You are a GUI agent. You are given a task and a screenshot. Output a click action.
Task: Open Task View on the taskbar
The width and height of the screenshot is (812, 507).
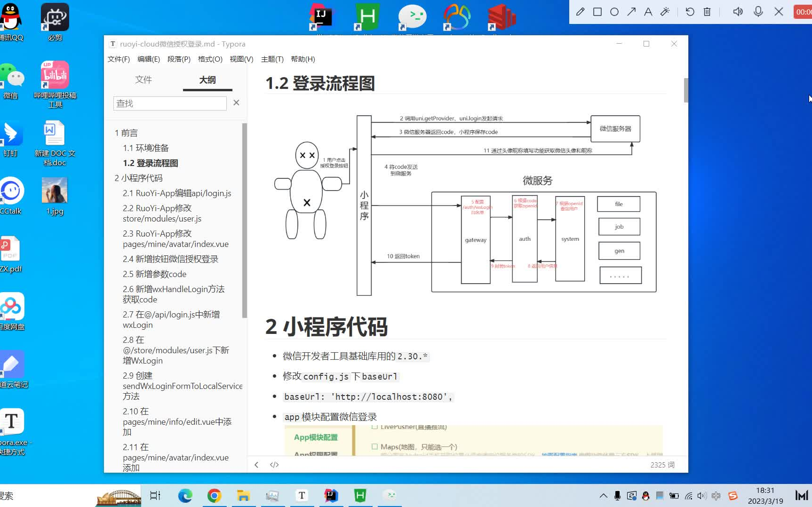coord(155,495)
